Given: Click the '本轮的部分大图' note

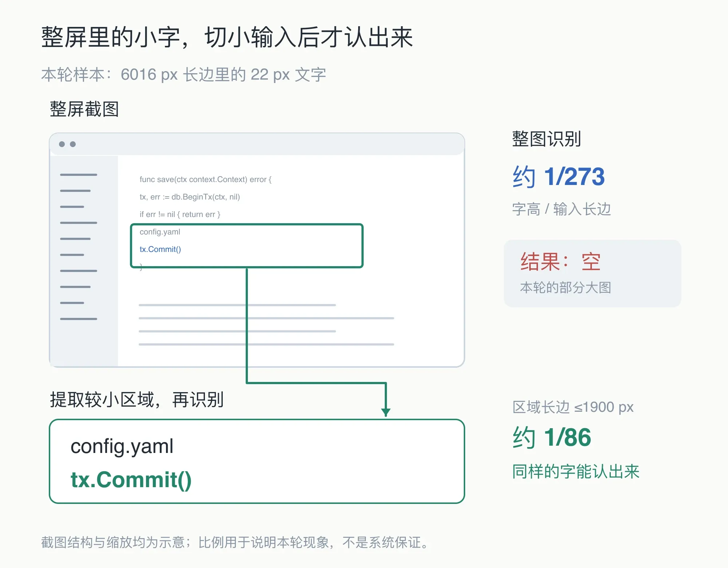Looking at the screenshot, I should click(566, 288).
